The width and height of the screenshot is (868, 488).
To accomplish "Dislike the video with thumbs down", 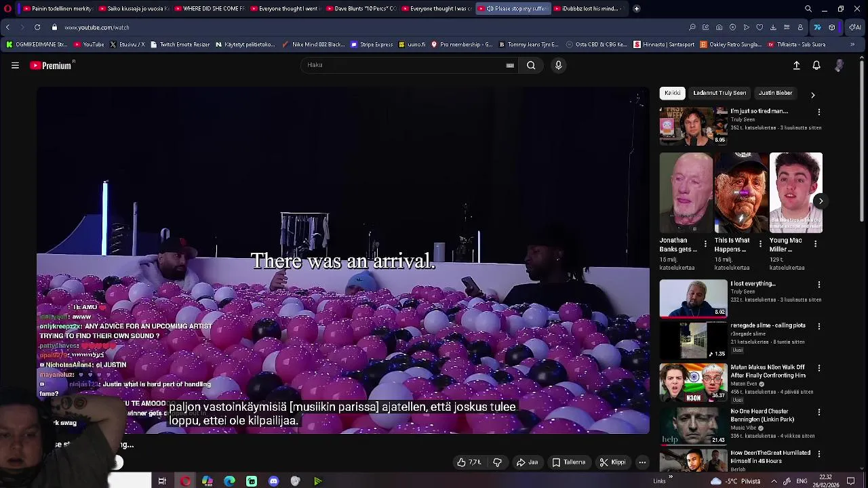I will [x=497, y=462].
